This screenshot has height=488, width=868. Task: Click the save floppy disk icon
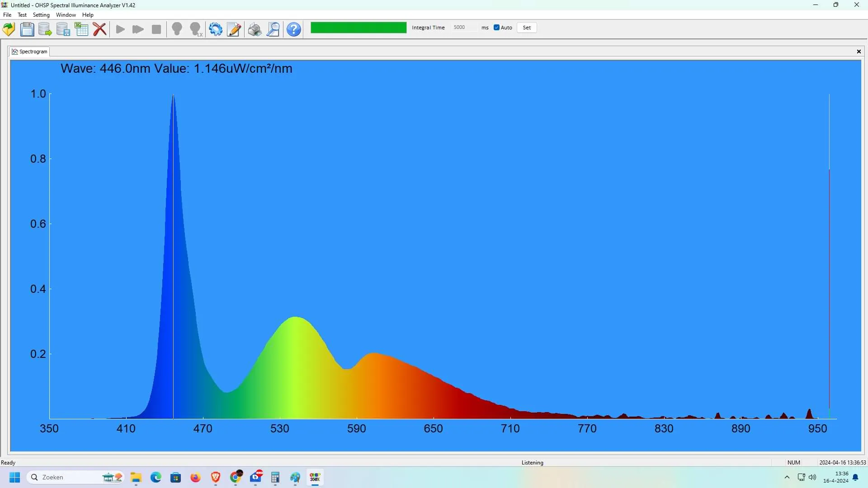click(x=27, y=29)
